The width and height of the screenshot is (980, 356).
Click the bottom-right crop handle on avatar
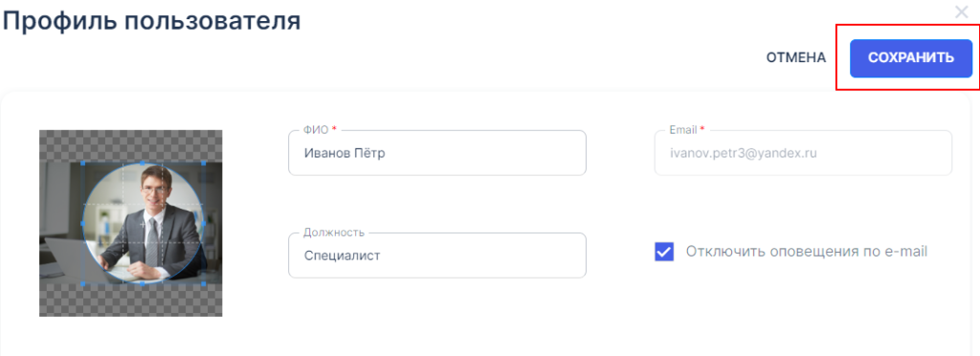coord(203,283)
